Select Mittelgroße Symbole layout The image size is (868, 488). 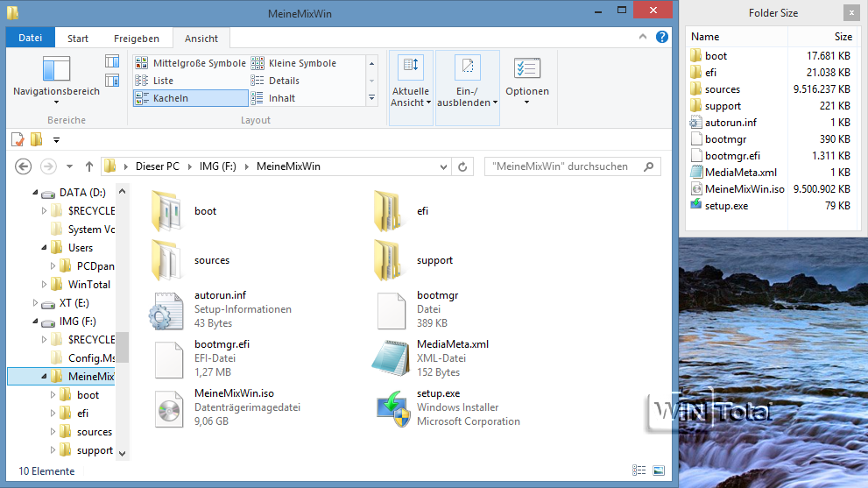[190, 63]
